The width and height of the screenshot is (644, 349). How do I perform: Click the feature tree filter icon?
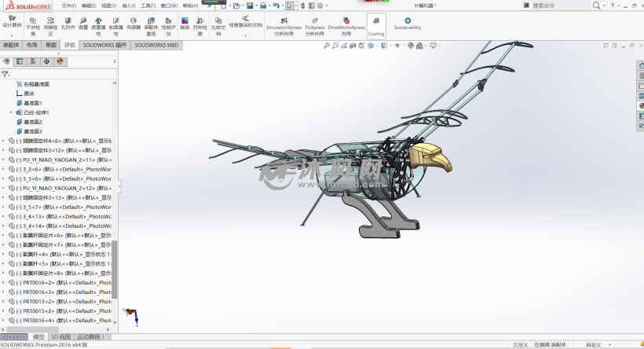click(x=5, y=73)
